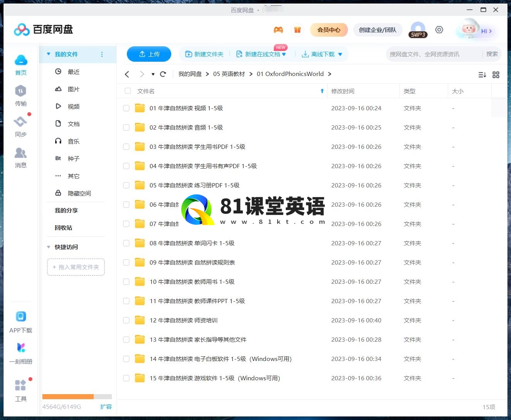The image size is (511, 420).
Task: Click the game controller icon in header
Action: click(278, 30)
